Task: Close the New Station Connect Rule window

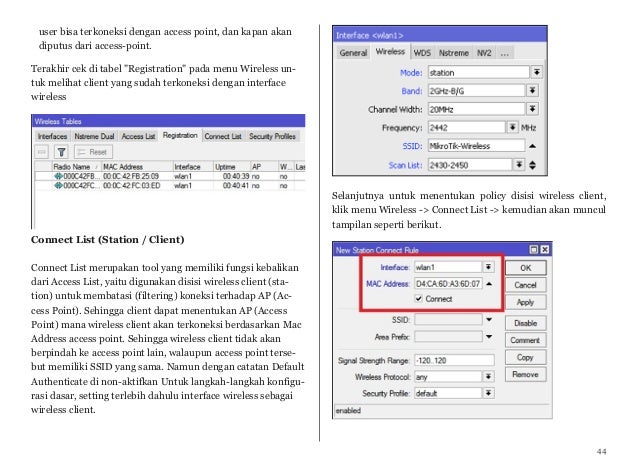Action: tap(545, 249)
